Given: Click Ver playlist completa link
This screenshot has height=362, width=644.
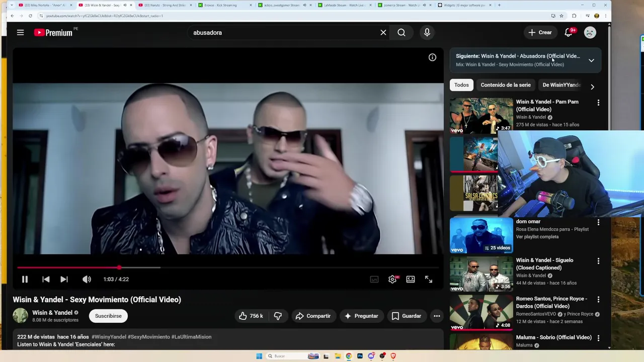Looking at the screenshot, I should tap(537, 237).
